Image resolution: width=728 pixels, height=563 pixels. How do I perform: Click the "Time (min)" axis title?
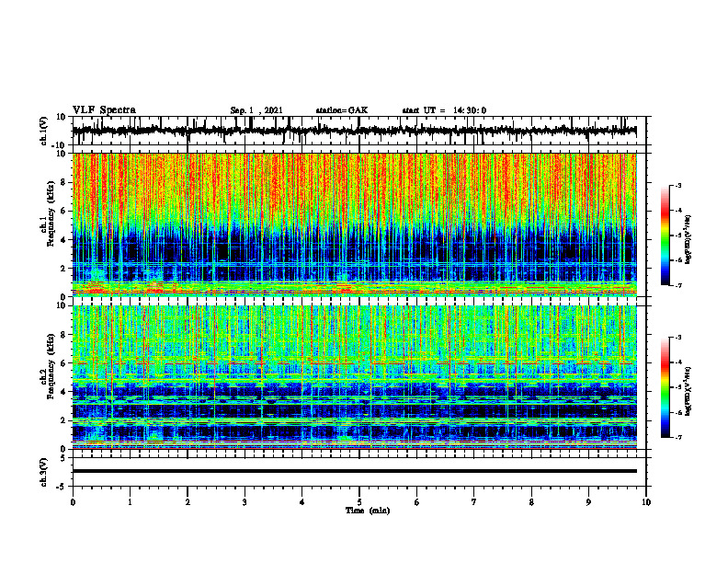tap(368, 511)
